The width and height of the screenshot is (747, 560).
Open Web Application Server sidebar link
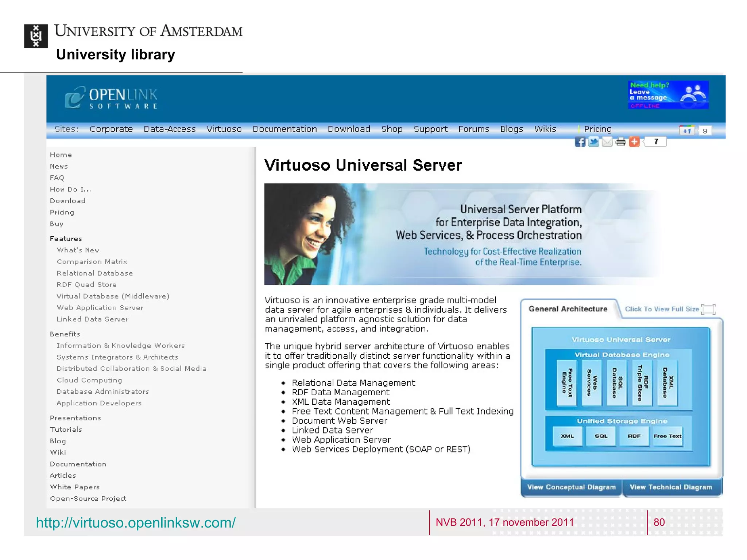(x=100, y=308)
